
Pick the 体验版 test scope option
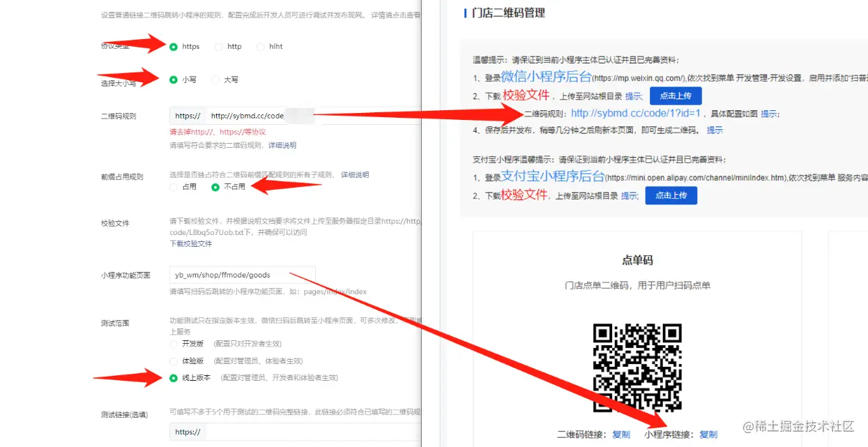[x=174, y=361]
